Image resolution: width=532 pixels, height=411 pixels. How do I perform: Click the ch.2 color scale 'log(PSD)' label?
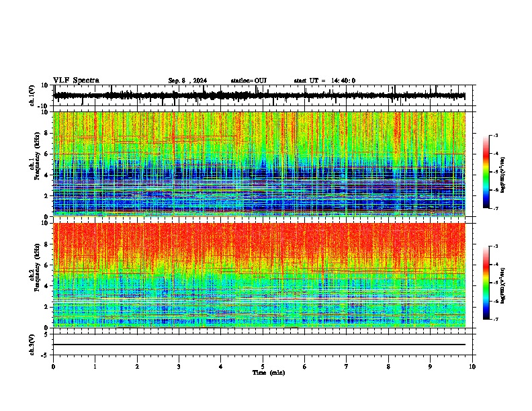coord(503,285)
